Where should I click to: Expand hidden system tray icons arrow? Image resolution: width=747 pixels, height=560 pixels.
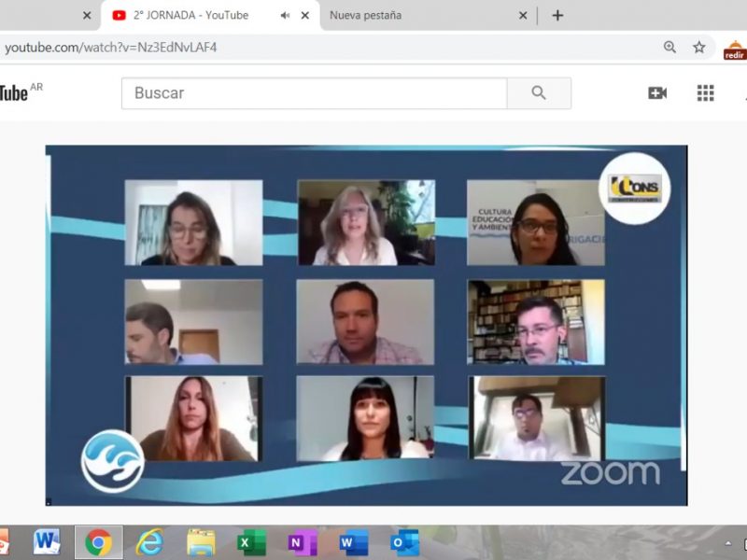click(728, 543)
